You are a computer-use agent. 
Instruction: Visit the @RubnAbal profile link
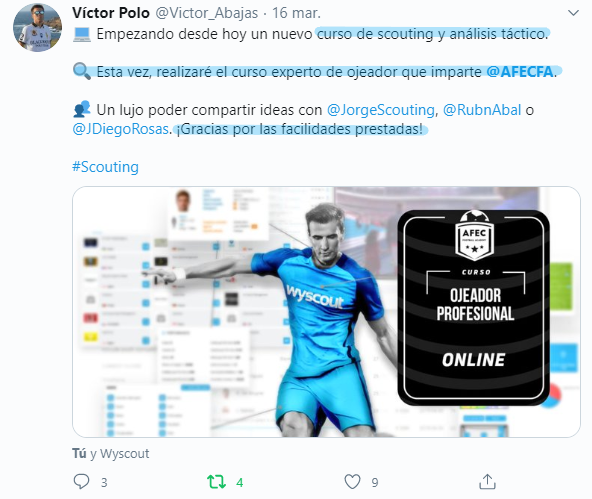click(x=482, y=110)
